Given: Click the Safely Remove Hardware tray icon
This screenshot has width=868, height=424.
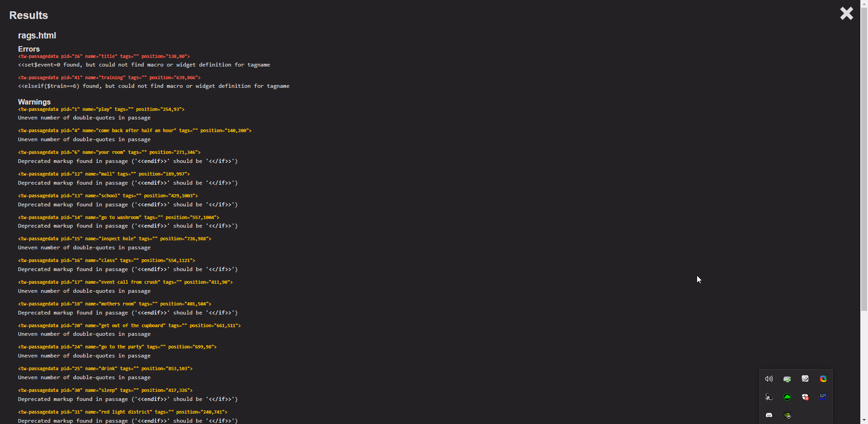Looking at the screenshot, I should coord(787,379).
